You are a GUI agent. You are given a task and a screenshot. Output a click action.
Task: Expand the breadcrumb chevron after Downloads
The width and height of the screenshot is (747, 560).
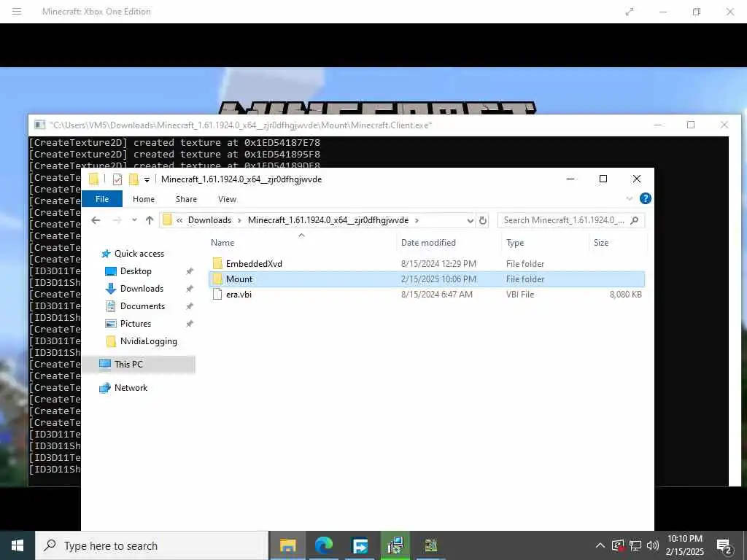[239, 220]
